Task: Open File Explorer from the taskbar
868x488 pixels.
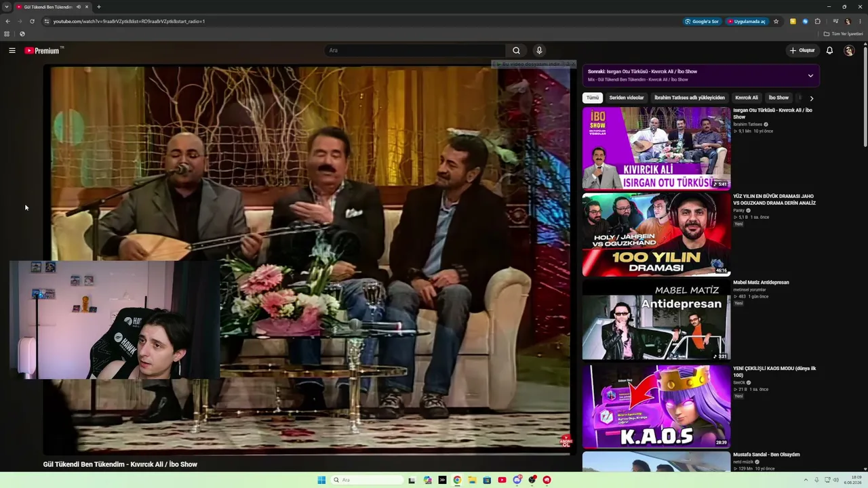Action: 472,480
